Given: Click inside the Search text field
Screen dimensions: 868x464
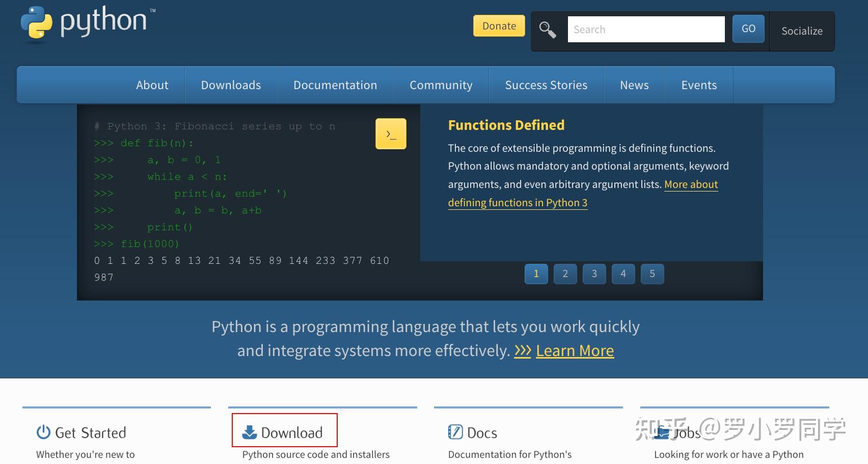Looking at the screenshot, I should tap(646, 30).
